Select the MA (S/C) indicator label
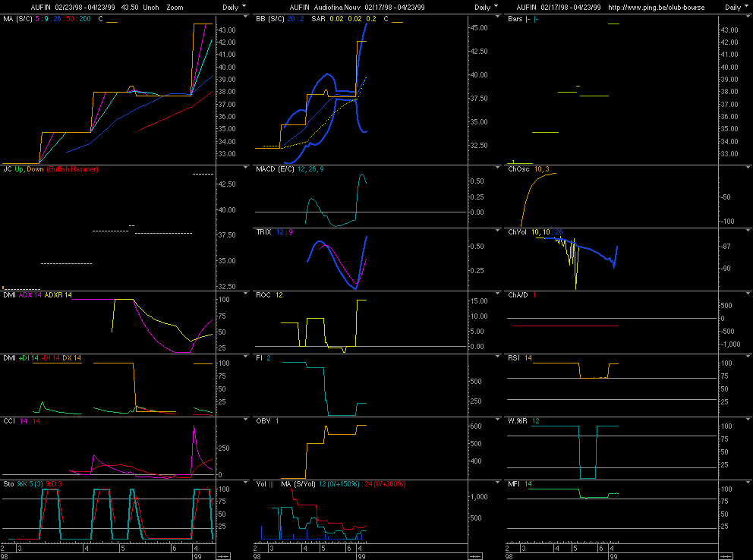 [17, 19]
